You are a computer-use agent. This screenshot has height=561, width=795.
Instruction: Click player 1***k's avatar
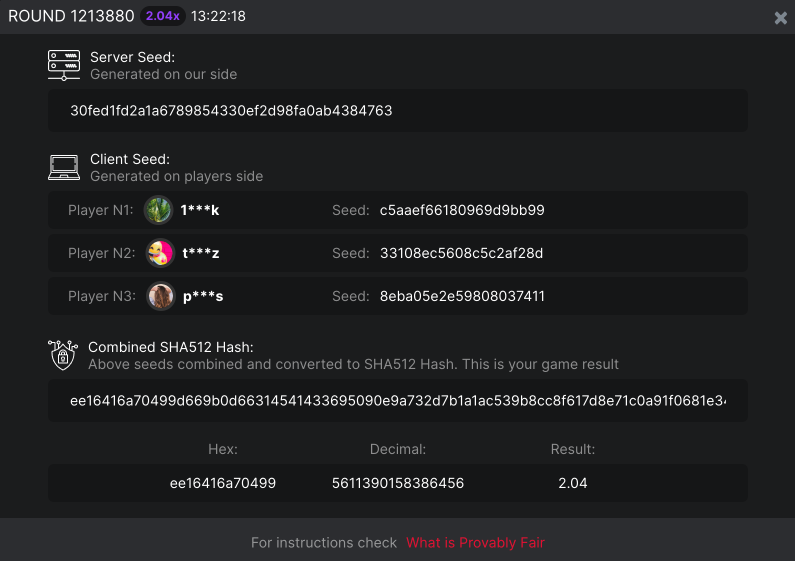[x=159, y=210]
